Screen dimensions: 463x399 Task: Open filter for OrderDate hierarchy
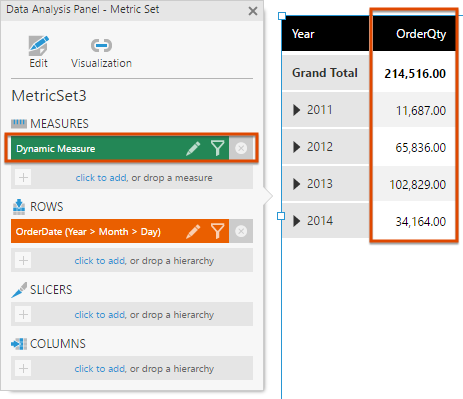217,231
